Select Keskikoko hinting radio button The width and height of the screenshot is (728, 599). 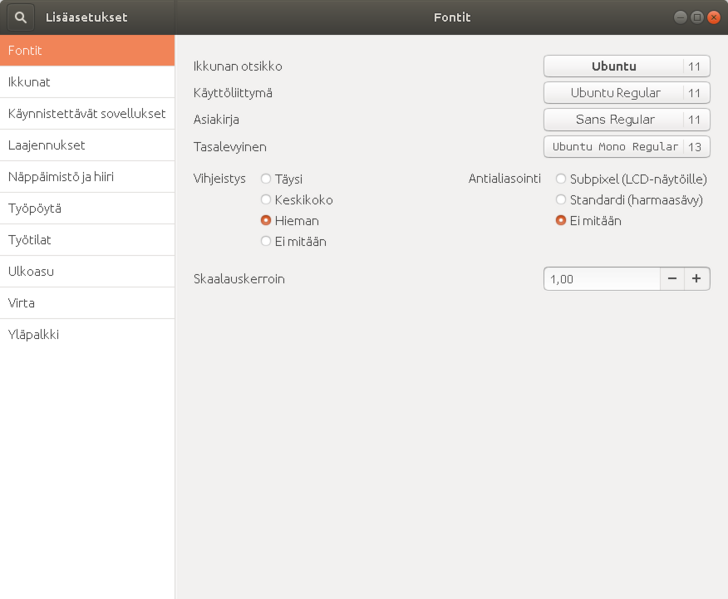[x=266, y=200]
